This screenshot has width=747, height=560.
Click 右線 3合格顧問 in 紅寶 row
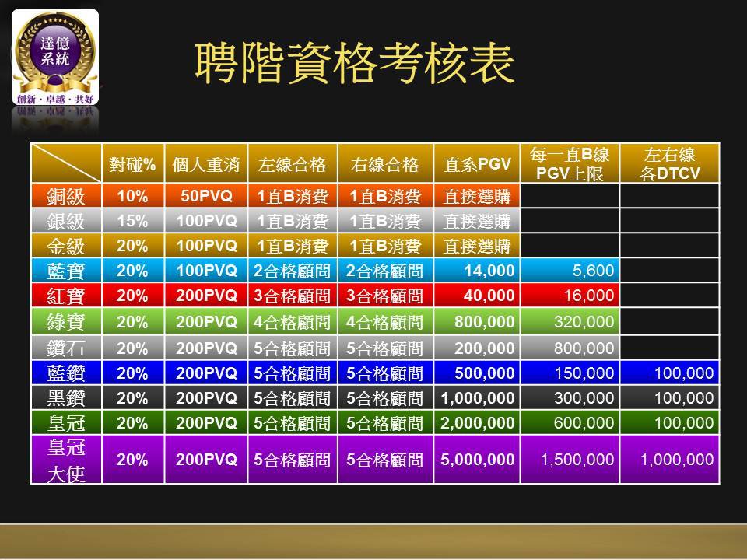[x=385, y=296]
